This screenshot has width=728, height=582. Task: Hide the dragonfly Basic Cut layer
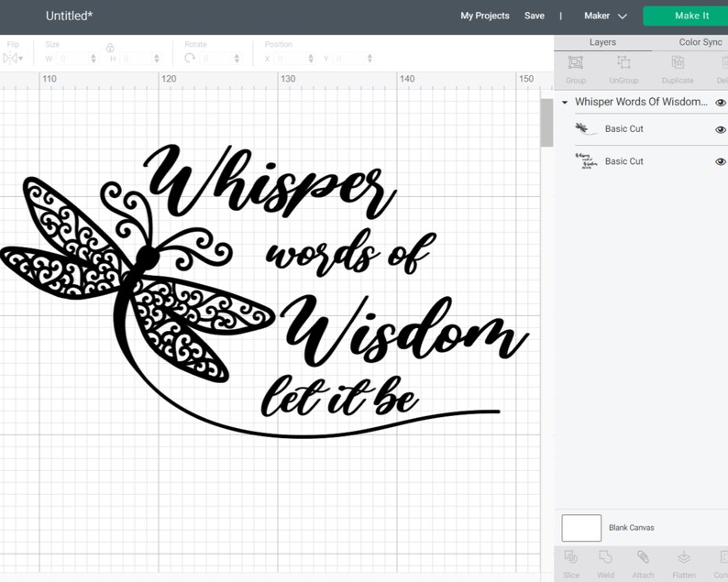(x=720, y=129)
